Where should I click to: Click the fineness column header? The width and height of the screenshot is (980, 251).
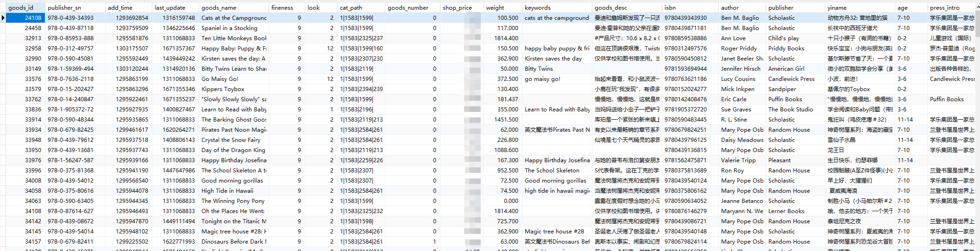pyautogui.click(x=287, y=7)
